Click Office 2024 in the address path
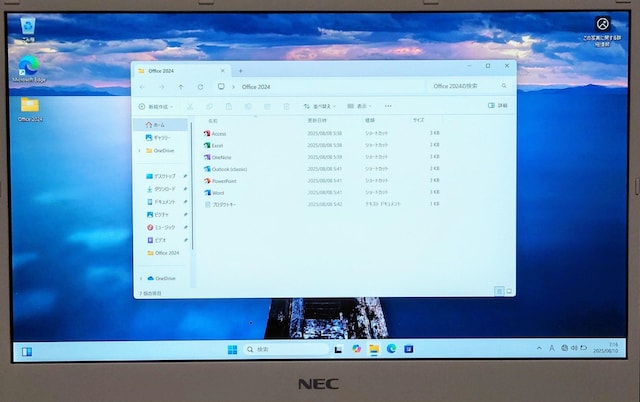The height and width of the screenshot is (402, 640). click(x=256, y=87)
